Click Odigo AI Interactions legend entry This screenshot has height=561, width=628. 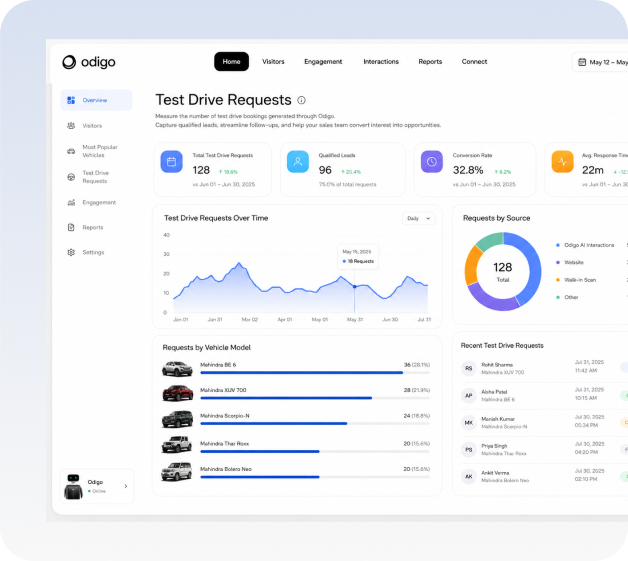(585, 245)
